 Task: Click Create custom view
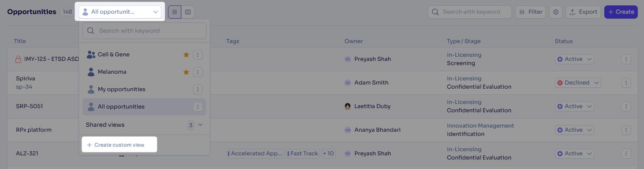(119, 145)
